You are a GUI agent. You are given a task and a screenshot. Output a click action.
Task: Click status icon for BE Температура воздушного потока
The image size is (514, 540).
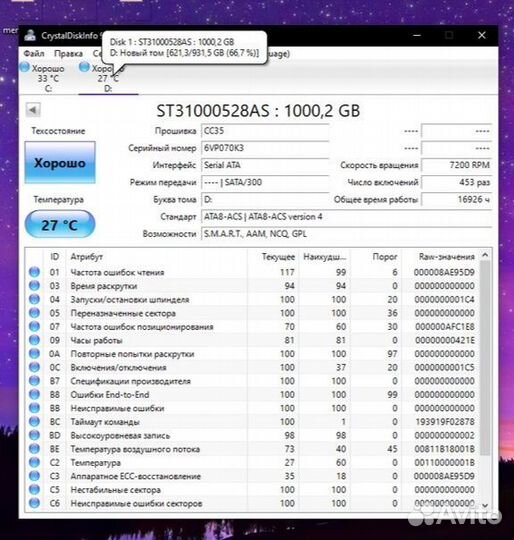[x=34, y=449]
